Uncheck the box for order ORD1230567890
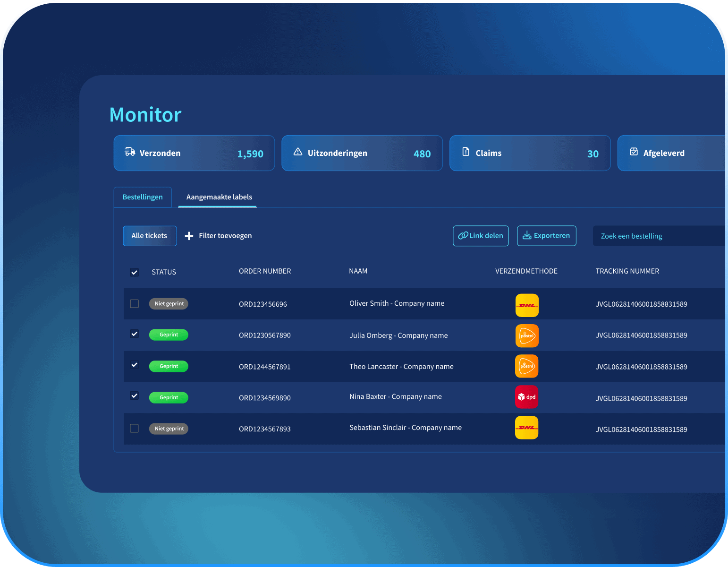This screenshot has width=728, height=567. pos(135,334)
